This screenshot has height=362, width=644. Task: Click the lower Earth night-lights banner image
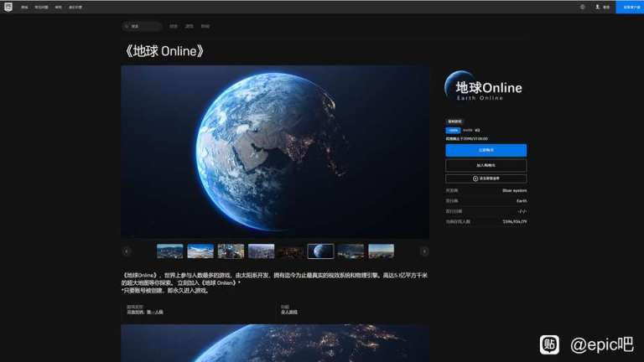coord(275,343)
